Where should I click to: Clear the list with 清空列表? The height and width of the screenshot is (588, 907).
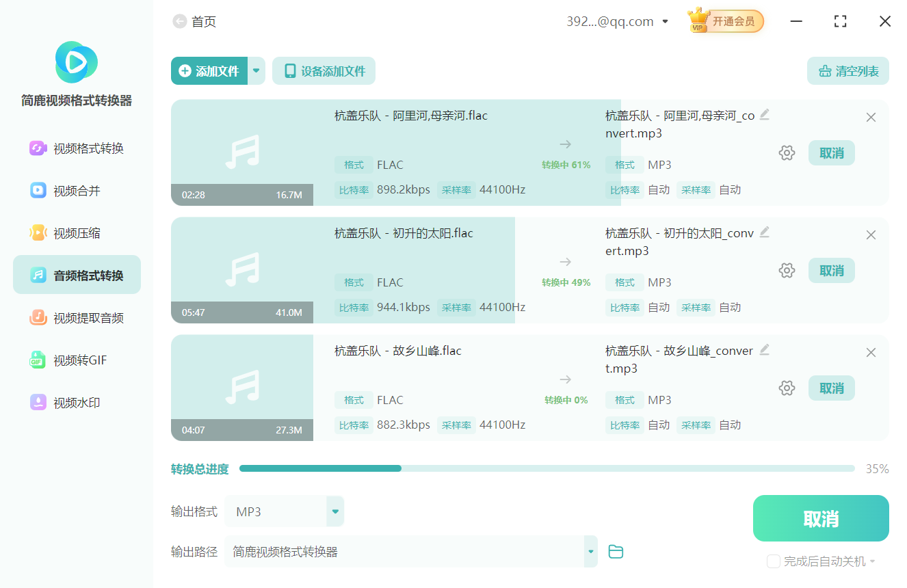(x=848, y=70)
